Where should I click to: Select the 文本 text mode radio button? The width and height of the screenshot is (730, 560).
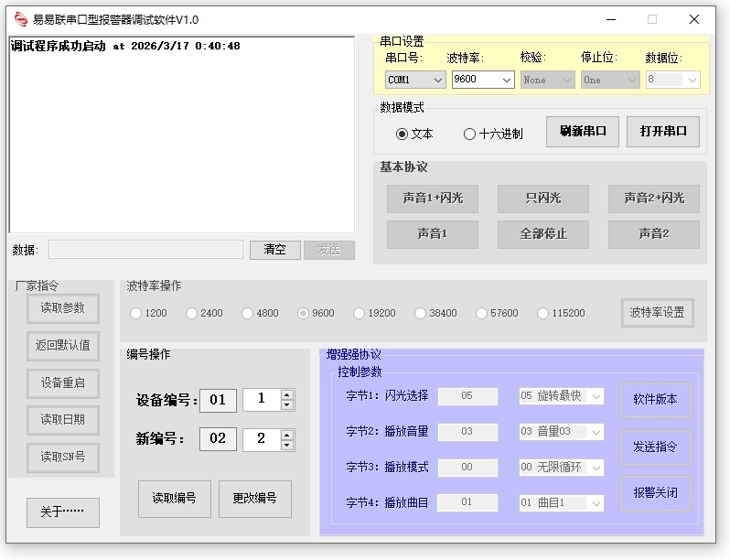coord(402,134)
